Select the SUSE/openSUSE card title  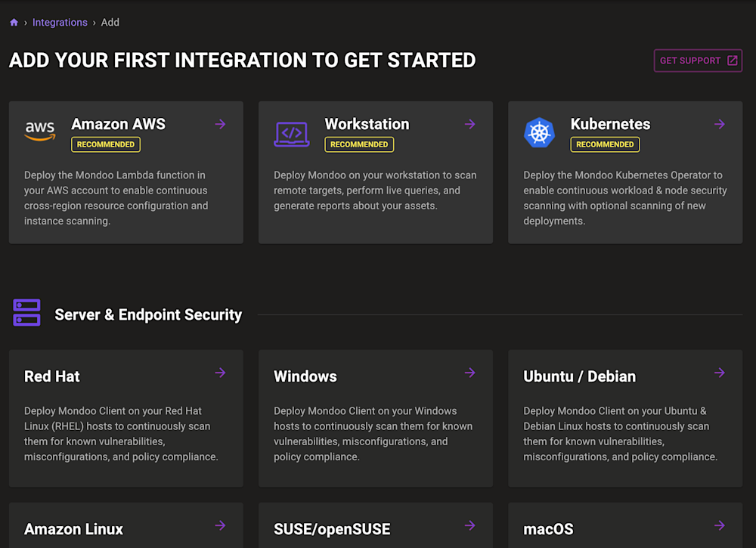pyautogui.click(x=332, y=529)
